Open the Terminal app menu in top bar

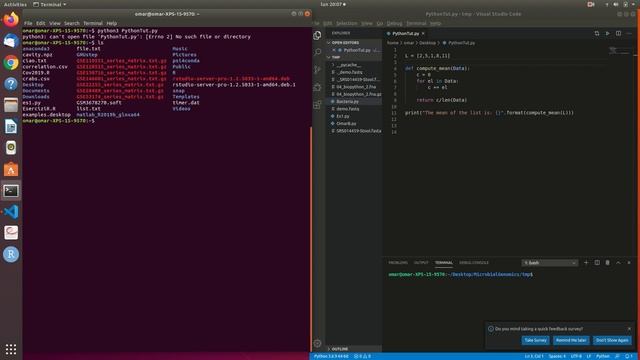[49, 4]
